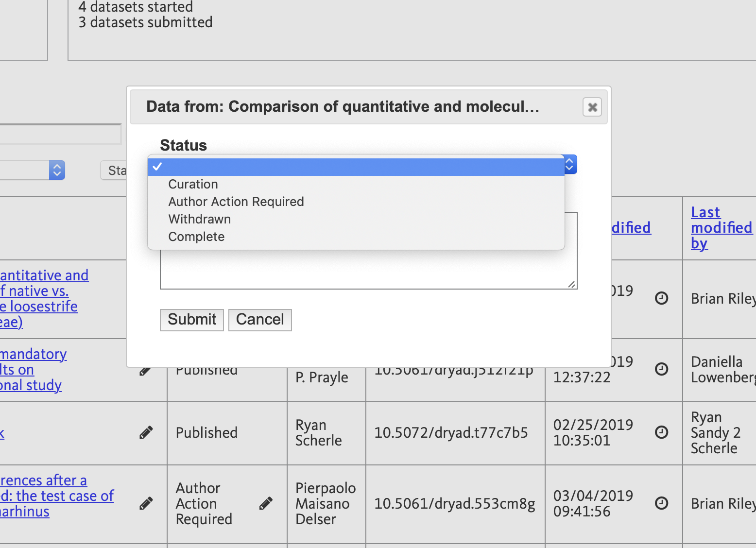Click pencil icon on Ryan Scherle's dataset row

click(146, 432)
